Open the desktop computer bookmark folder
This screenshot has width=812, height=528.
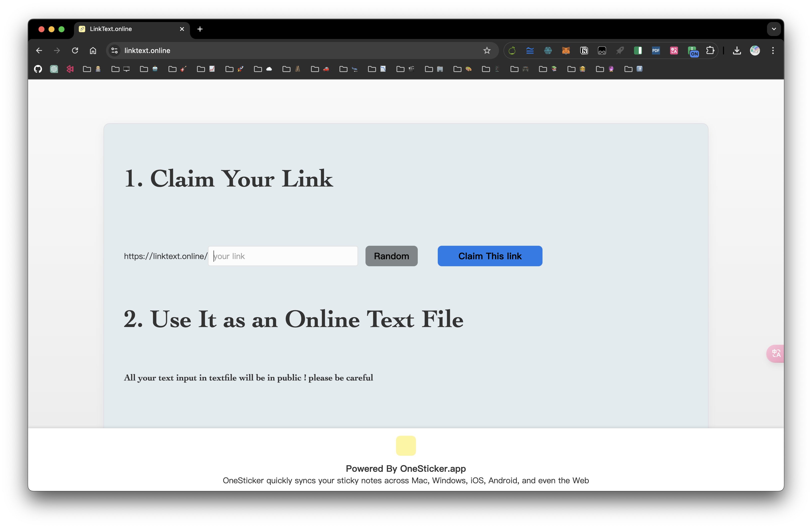(120, 69)
